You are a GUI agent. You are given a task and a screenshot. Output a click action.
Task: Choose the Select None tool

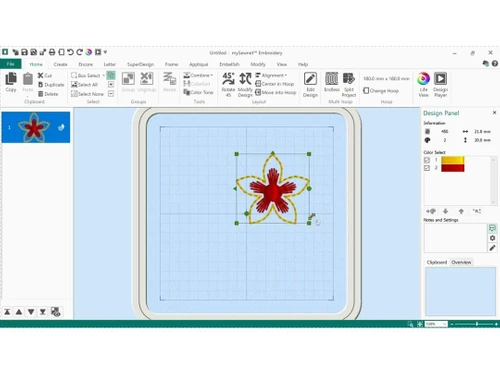coord(87,94)
